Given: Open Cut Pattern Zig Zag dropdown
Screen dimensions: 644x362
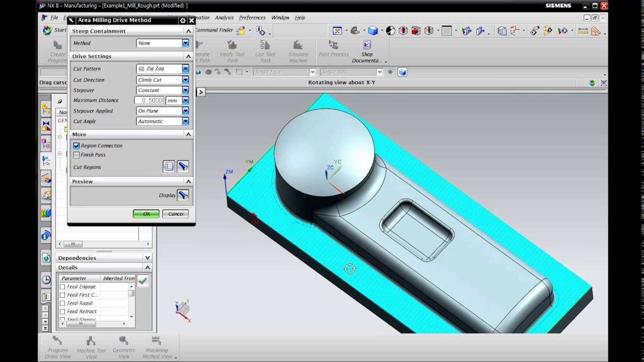Looking at the screenshot, I should [x=163, y=68].
